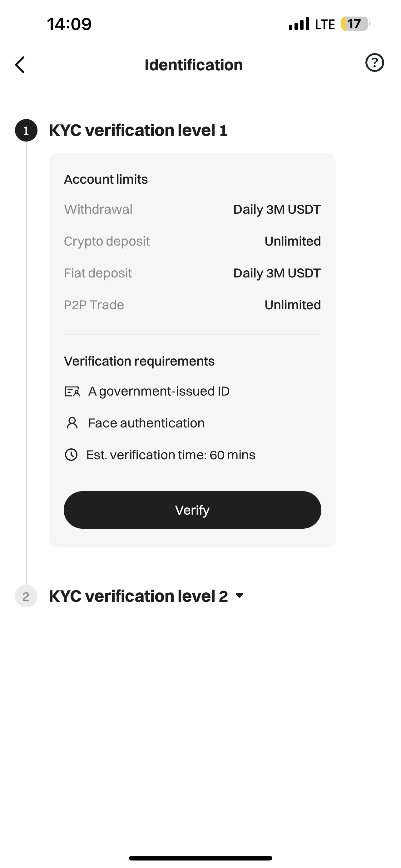
Task: Tap the government-issued ID card icon
Action: click(x=72, y=392)
